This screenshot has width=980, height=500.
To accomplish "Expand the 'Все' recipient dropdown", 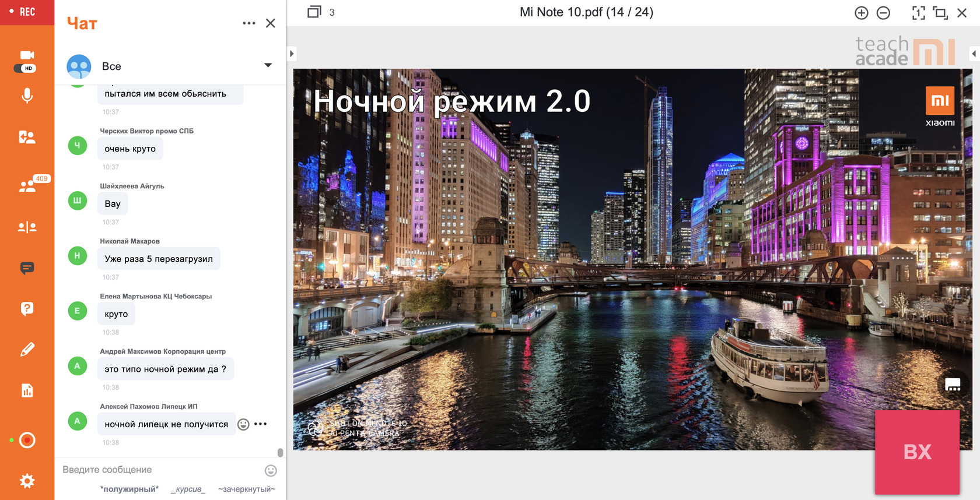I will 268,65.
